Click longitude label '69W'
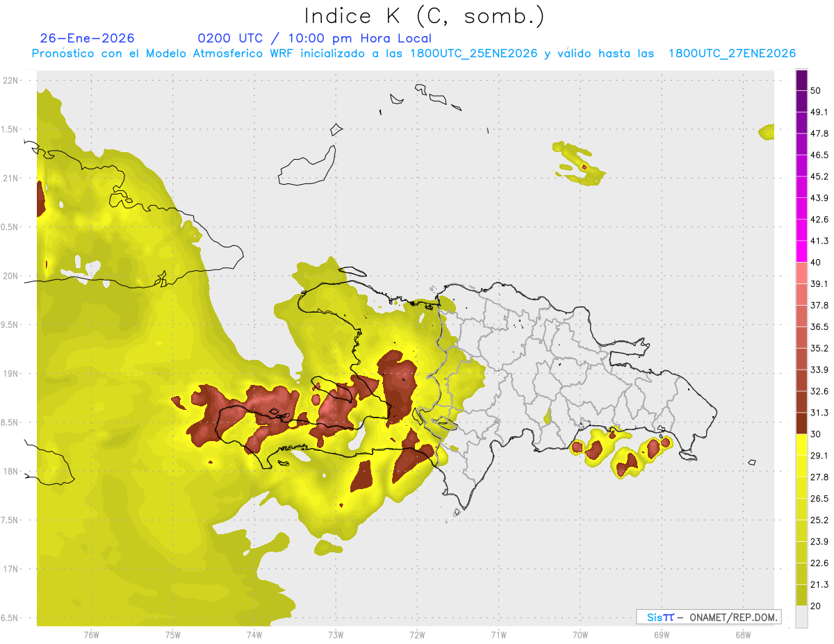Screen dimensions: 834x644 pyautogui.click(x=661, y=635)
